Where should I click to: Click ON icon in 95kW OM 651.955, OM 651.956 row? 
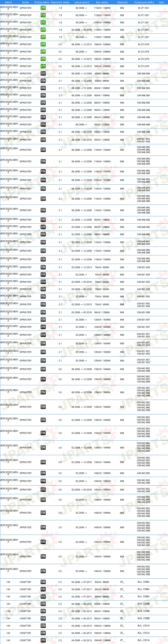pyautogui.click(x=43, y=140)
